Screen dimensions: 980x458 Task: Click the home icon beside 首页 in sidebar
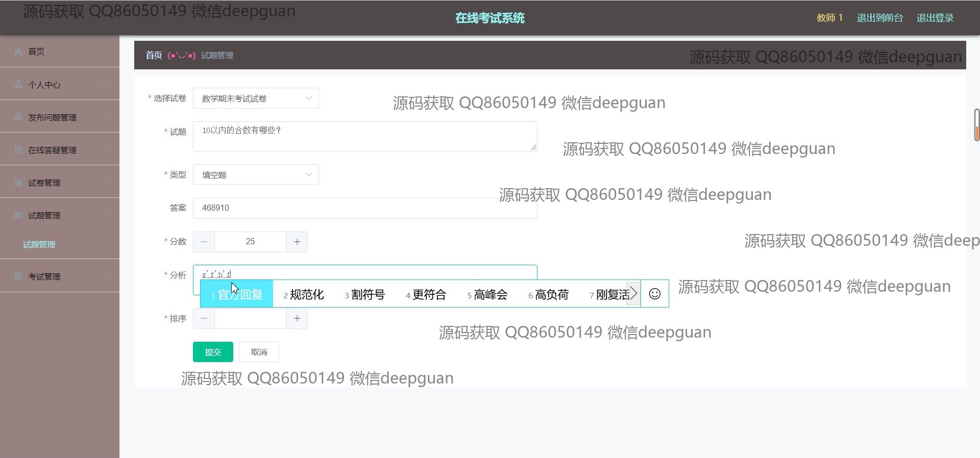click(x=18, y=52)
